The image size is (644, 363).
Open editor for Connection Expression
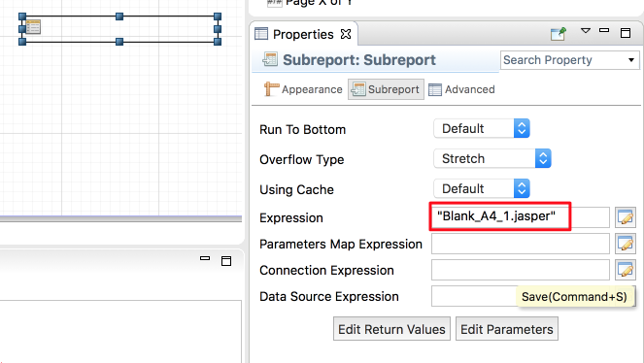(x=626, y=270)
